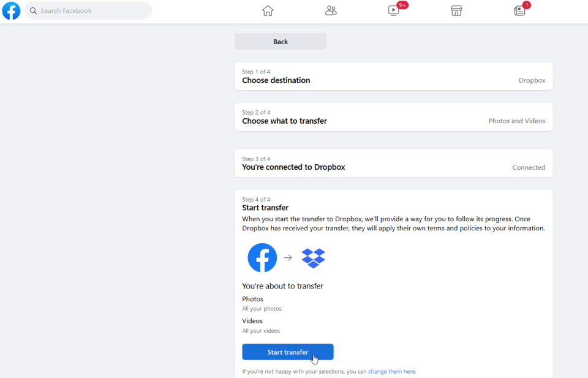Expand the Choose destination step
This screenshot has height=378, width=588.
tap(393, 77)
